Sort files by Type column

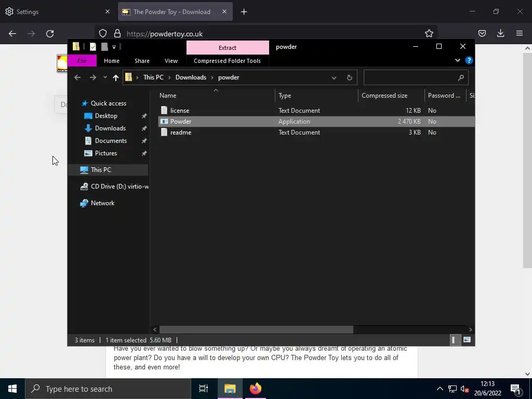pyautogui.click(x=316, y=96)
